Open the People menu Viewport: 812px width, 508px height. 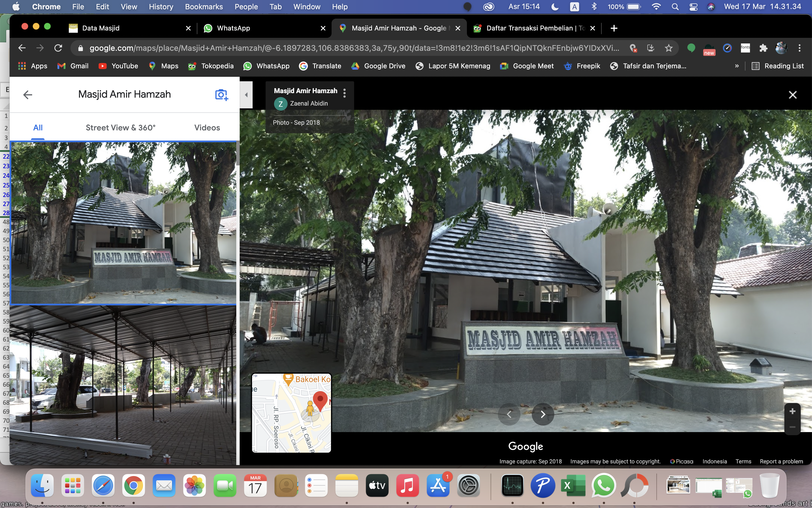[x=246, y=7]
